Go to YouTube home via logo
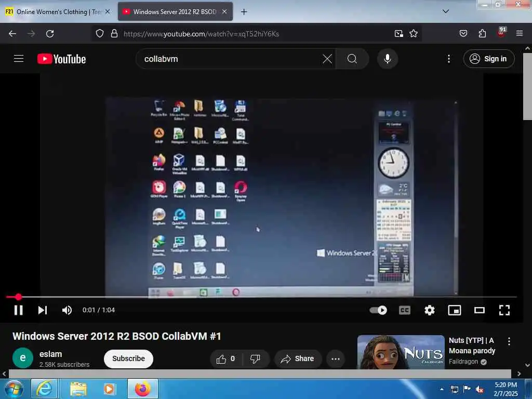The width and height of the screenshot is (532, 399). [61, 59]
